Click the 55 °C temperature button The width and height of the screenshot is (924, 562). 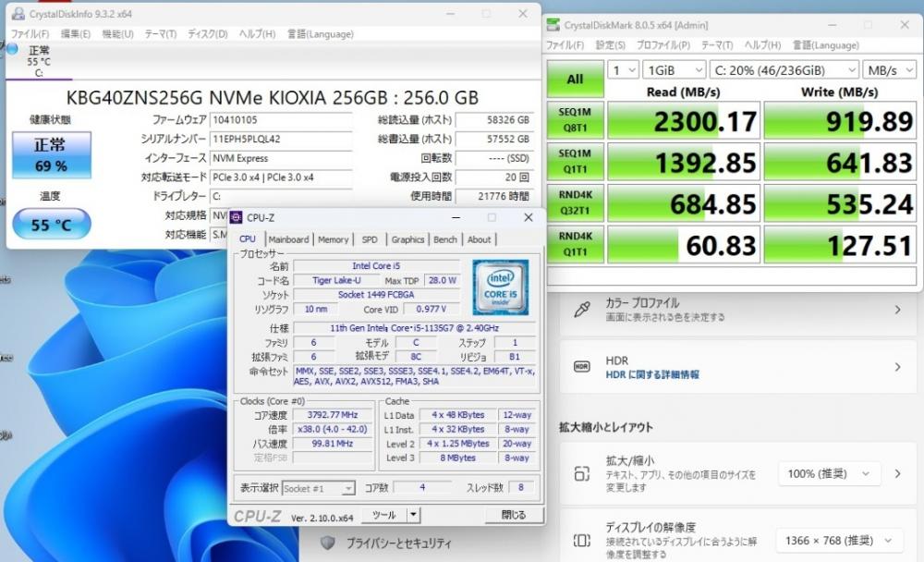click(51, 224)
